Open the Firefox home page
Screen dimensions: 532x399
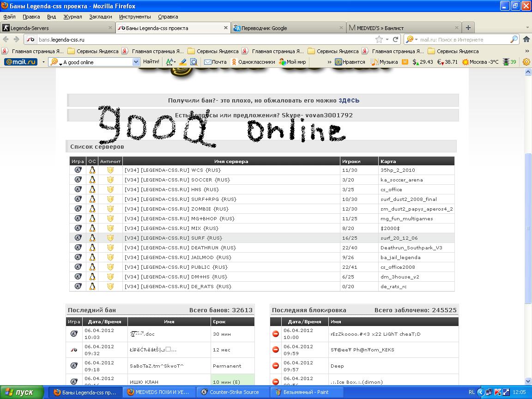tap(526, 39)
